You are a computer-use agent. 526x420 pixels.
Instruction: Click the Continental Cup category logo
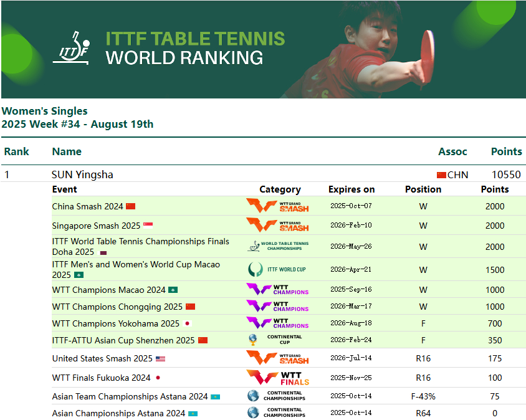pos(275,340)
